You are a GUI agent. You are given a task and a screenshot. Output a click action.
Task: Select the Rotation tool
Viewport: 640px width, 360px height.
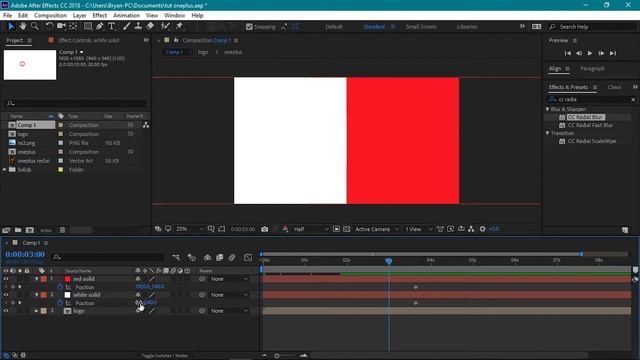click(x=49, y=26)
